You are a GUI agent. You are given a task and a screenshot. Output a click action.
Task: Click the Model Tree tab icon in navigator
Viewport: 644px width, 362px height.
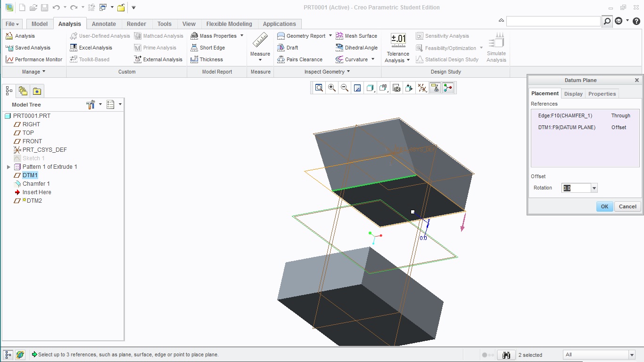pos(9,90)
